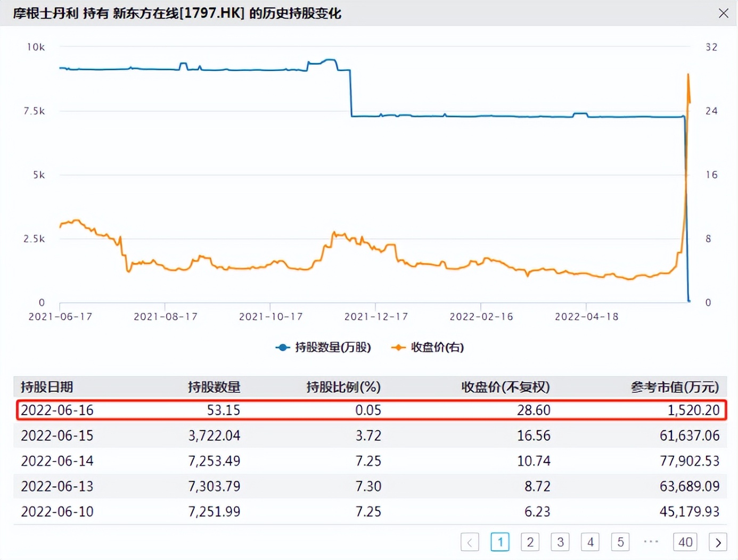Click holding ratio 3.72
The image size is (738, 560).
[368, 435]
